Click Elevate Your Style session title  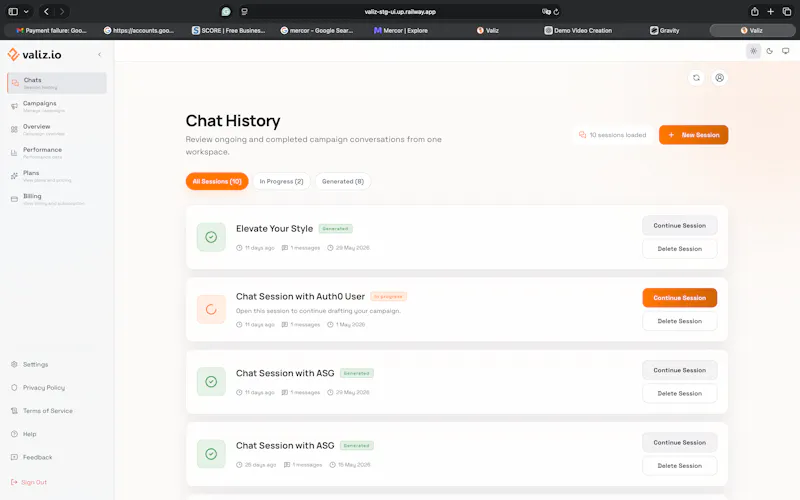(274, 229)
